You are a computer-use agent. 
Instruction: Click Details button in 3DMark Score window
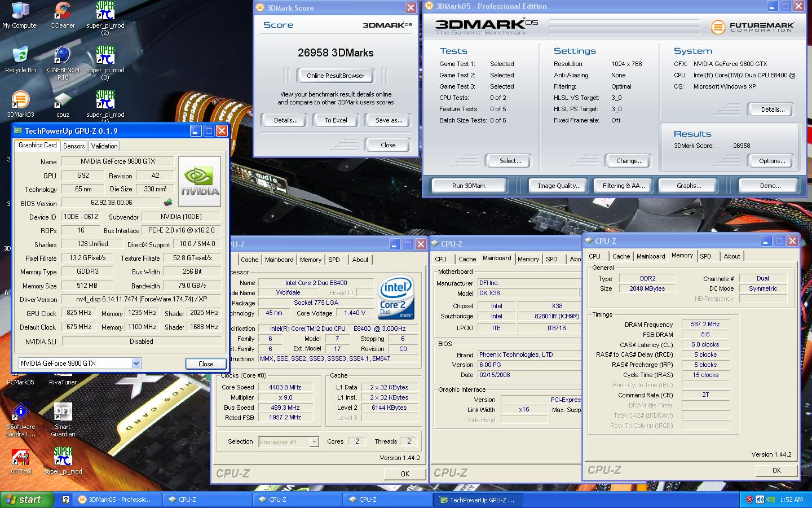(x=286, y=120)
